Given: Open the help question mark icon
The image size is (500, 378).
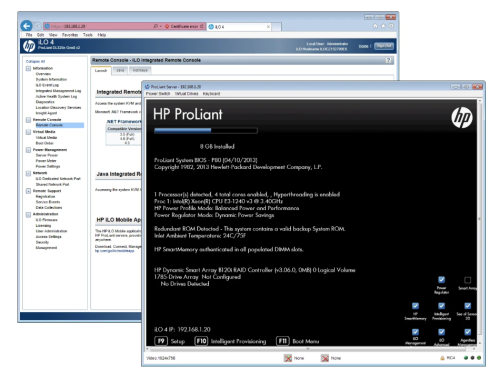Looking at the screenshot, I should (x=388, y=60).
